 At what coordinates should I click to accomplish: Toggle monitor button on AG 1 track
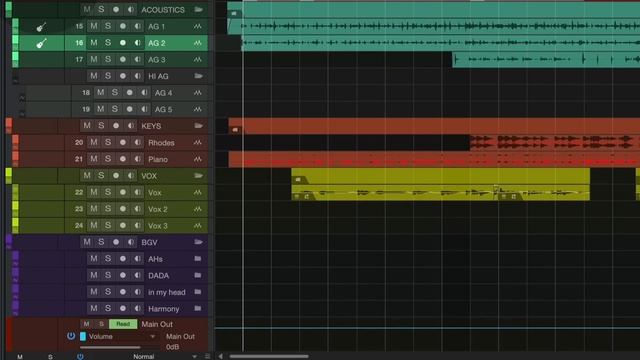pos(138,27)
